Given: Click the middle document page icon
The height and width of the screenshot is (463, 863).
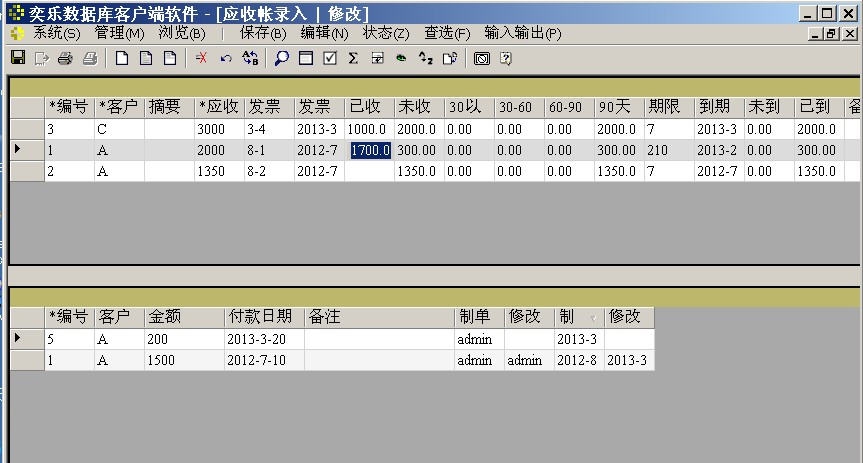Looking at the screenshot, I should point(146,58).
